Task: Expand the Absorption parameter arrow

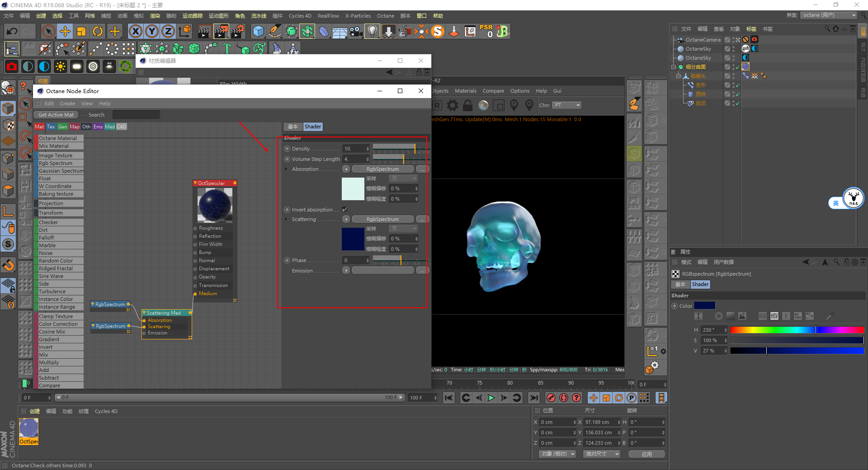Action: [286, 169]
